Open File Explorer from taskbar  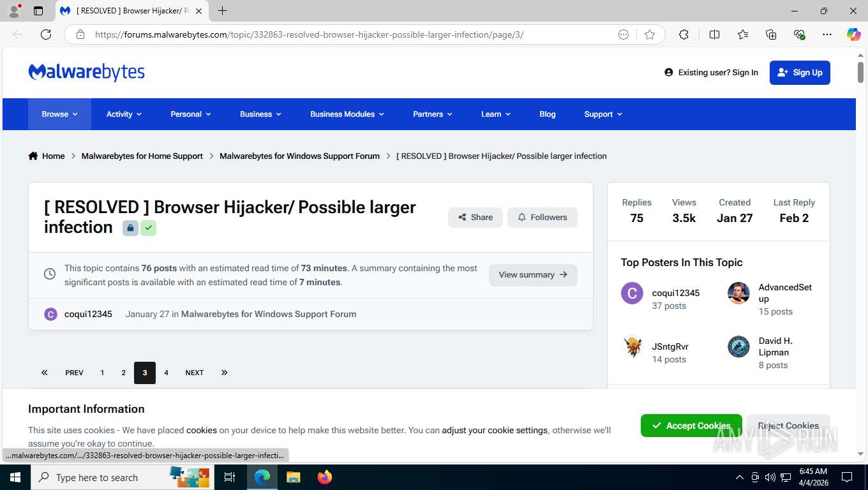293,477
